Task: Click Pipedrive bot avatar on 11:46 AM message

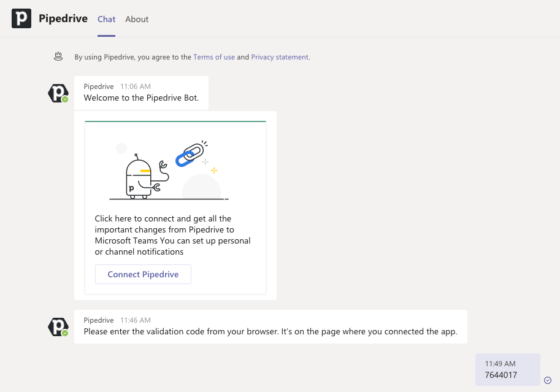Action: click(58, 327)
